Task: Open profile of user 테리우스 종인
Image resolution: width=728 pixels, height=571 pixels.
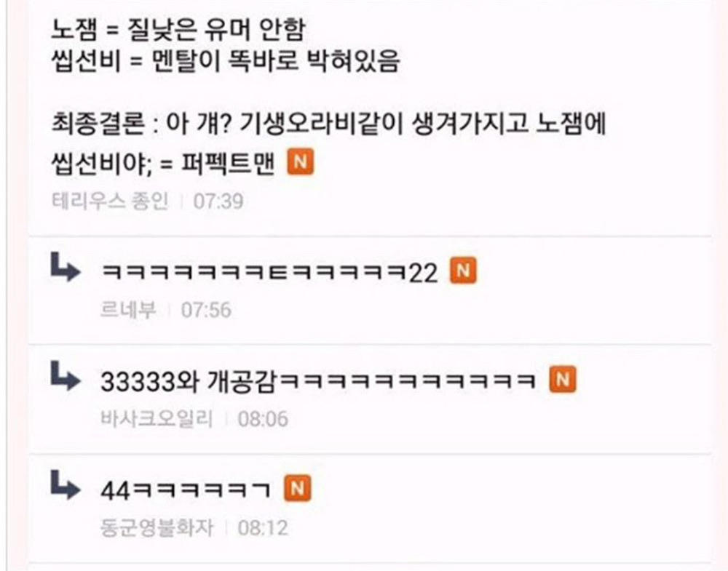Action: pyautogui.click(x=110, y=201)
